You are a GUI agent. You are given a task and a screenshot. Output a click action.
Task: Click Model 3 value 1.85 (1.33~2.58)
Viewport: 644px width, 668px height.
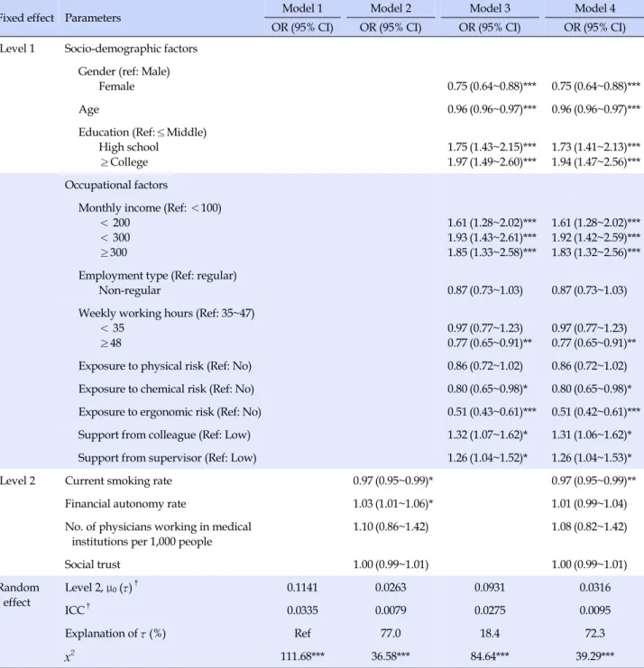pyautogui.click(x=492, y=252)
